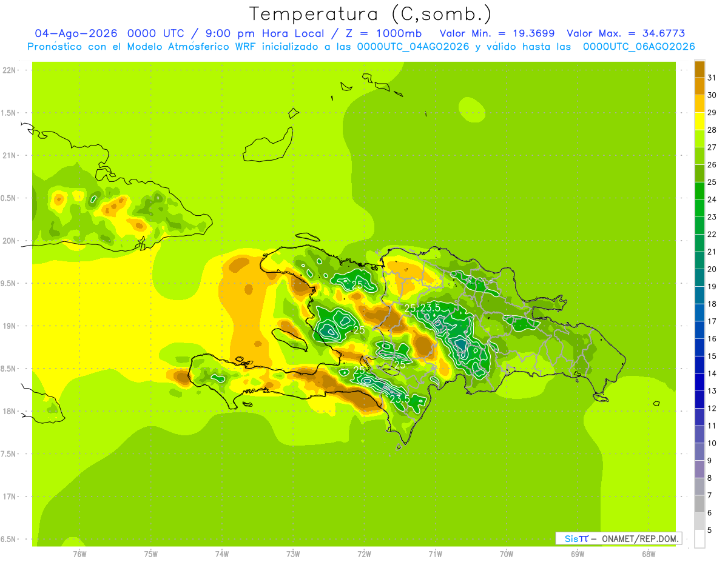The width and height of the screenshot is (728, 562).
Task: Click the 68W longitude axis label
Action: (x=649, y=554)
